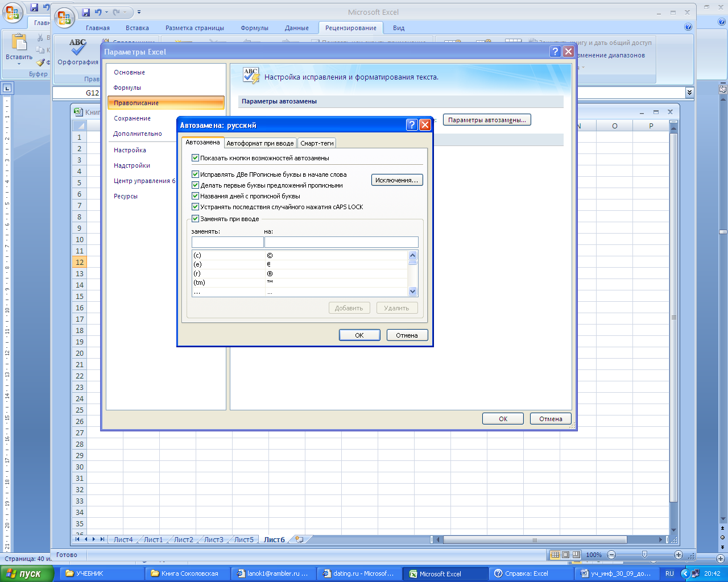Click zoom out minus button
Image resolution: width=728 pixels, height=582 pixels.
[x=611, y=555]
